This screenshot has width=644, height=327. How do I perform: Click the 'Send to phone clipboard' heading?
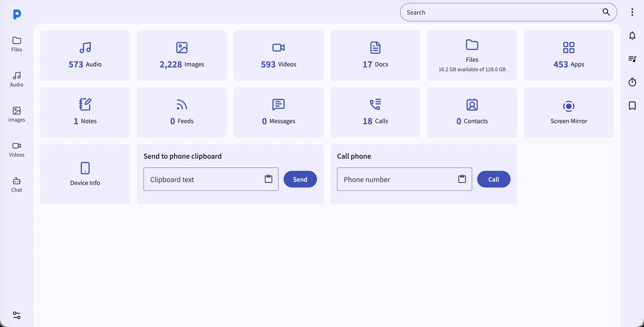click(x=183, y=156)
